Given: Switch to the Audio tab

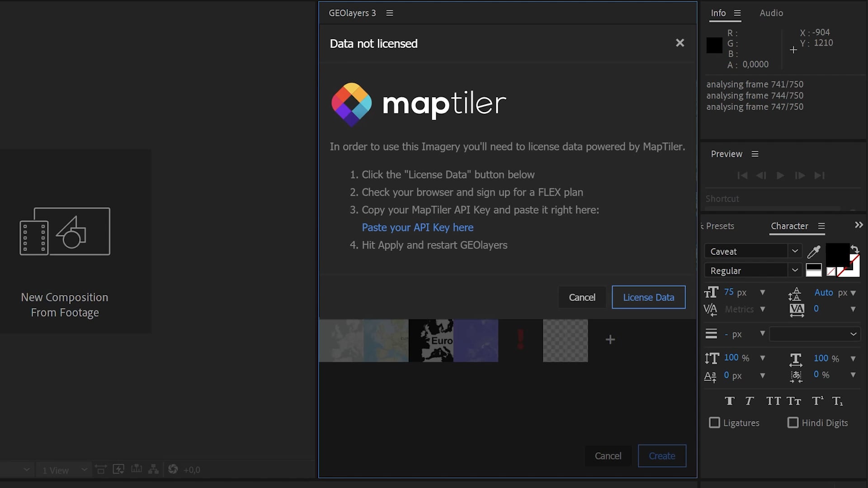Looking at the screenshot, I should pos(771,13).
